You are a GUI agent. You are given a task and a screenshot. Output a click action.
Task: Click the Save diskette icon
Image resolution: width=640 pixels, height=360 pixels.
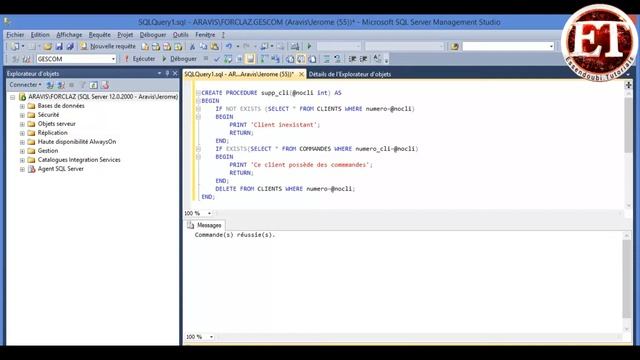(x=59, y=47)
